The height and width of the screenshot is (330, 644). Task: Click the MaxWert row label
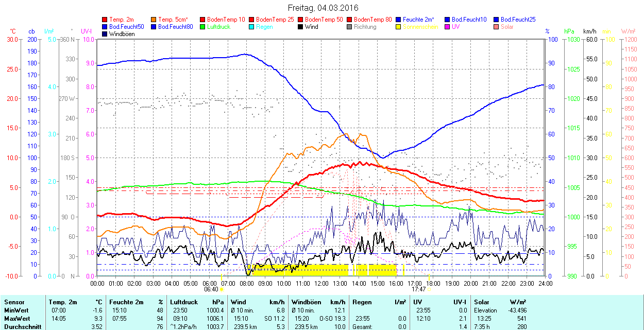[17, 318]
